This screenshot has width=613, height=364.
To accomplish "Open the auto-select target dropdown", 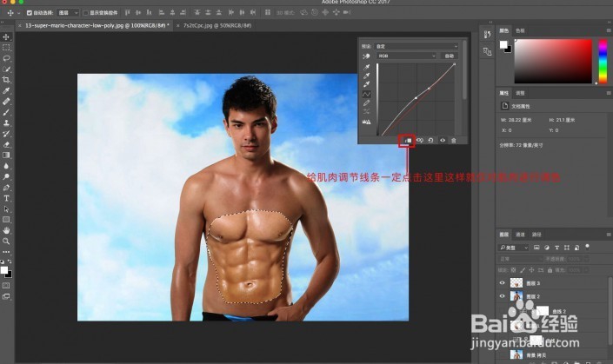I will coord(68,13).
